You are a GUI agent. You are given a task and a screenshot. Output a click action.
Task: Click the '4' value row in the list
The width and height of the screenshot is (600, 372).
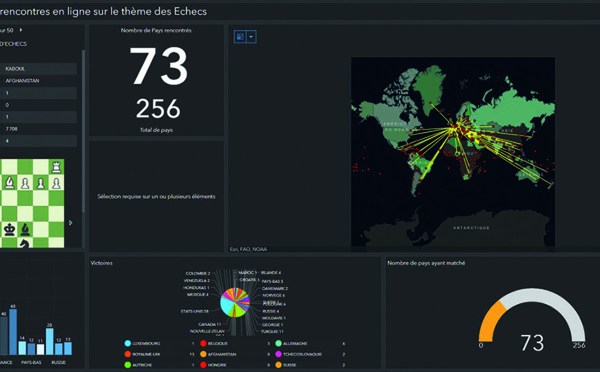(x=38, y=141)
